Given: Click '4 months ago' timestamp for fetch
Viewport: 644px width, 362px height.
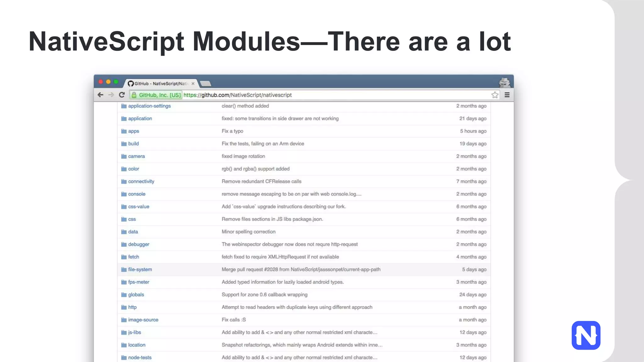Looking at the screenshot, I should click(471, 257).
